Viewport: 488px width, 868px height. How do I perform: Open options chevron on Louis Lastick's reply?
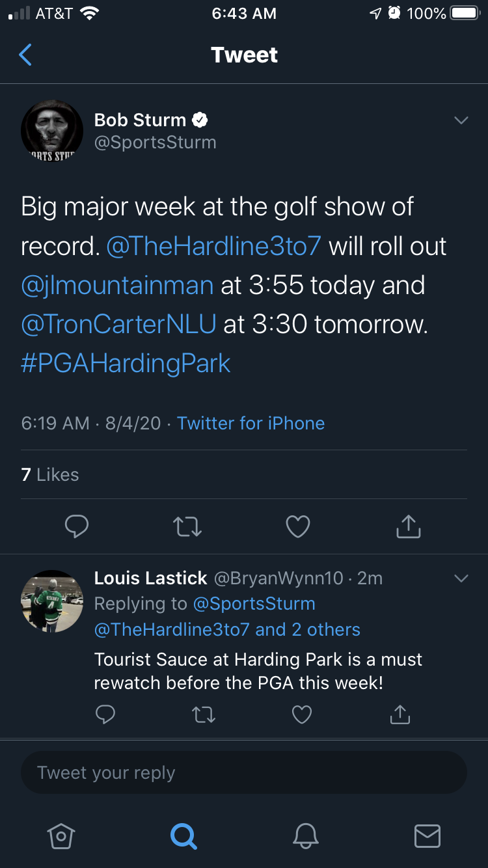[461, 578]
